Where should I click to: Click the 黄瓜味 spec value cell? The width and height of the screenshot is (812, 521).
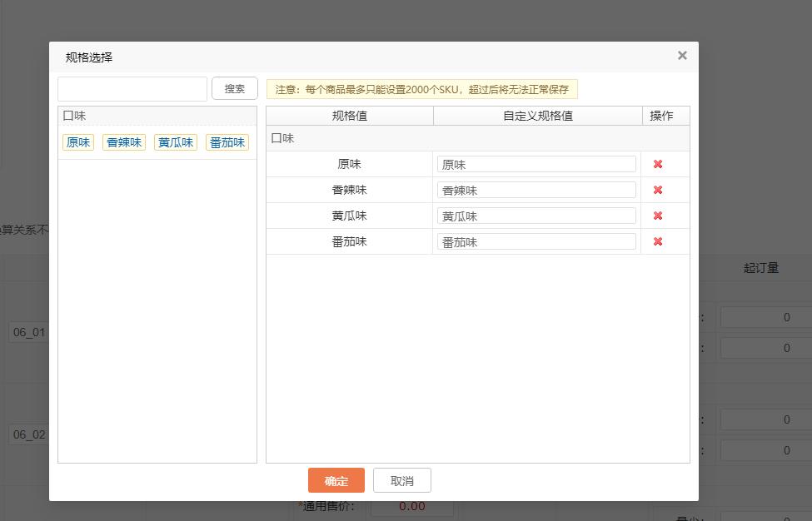350,216
